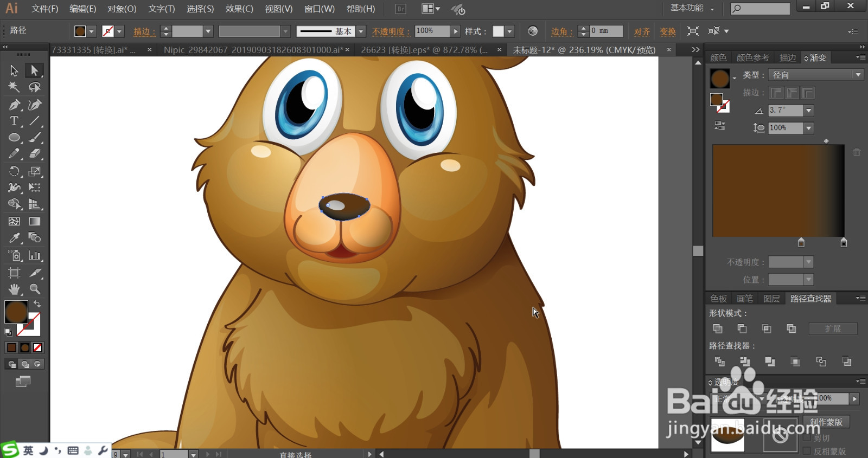Reverse gradient icon in Gradient panel
Screen dimensions: 868x458
[x=720, y=126]
